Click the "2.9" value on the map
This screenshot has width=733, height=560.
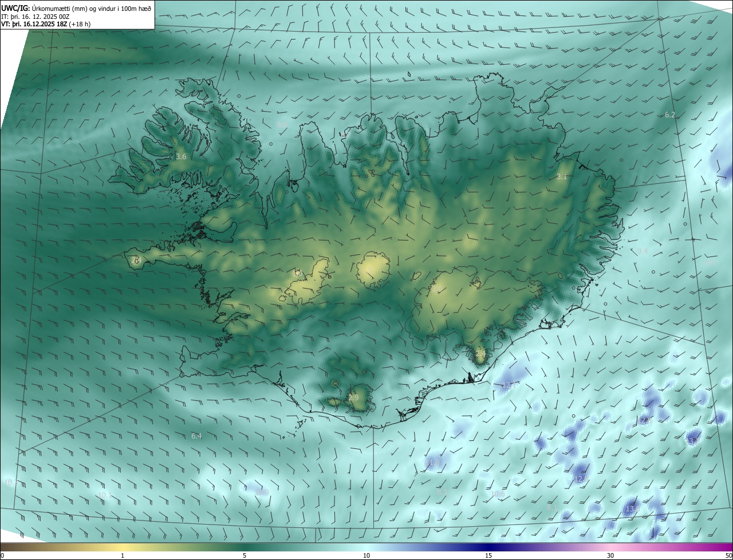click(x=353, y=397)
